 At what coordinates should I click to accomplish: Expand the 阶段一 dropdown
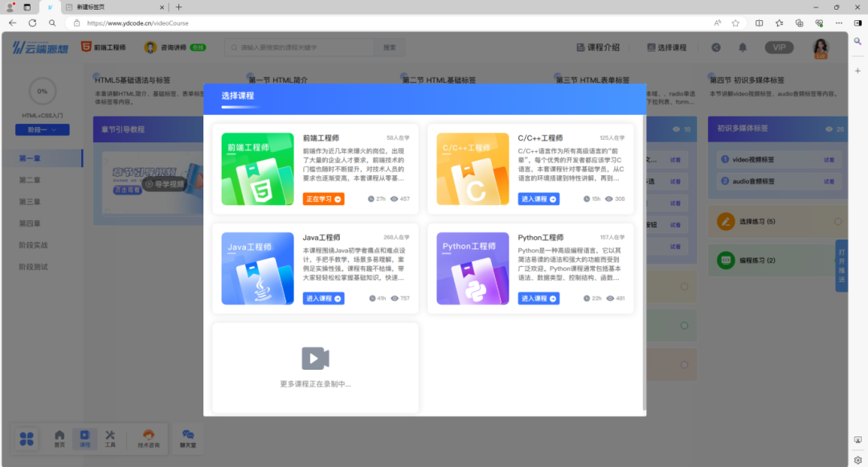point(48,129)
